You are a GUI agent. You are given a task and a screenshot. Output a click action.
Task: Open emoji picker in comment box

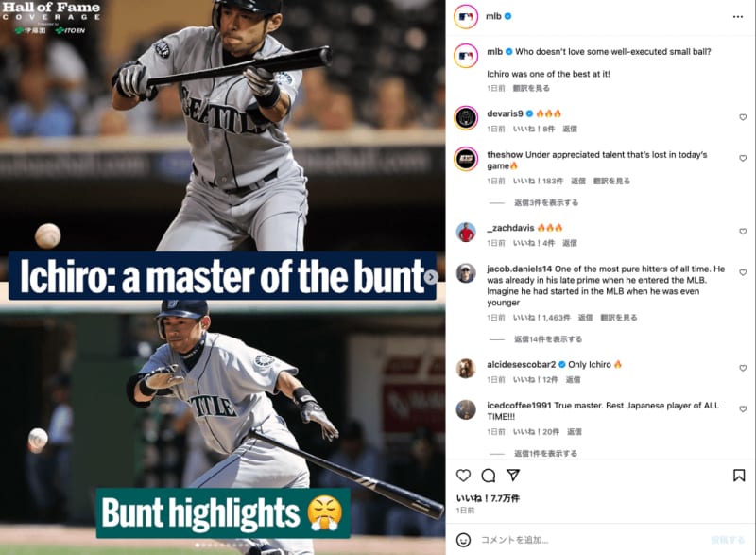point(463,540)
